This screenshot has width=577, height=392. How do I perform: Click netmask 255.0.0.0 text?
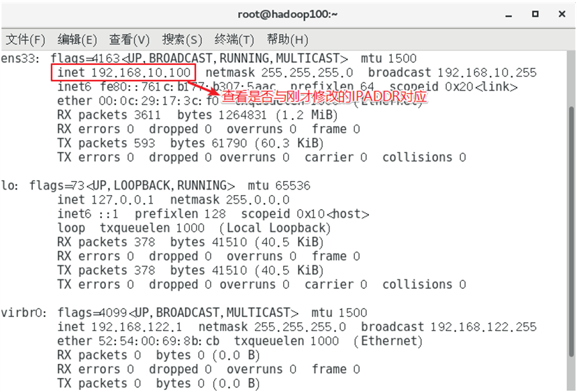[230, 200]
